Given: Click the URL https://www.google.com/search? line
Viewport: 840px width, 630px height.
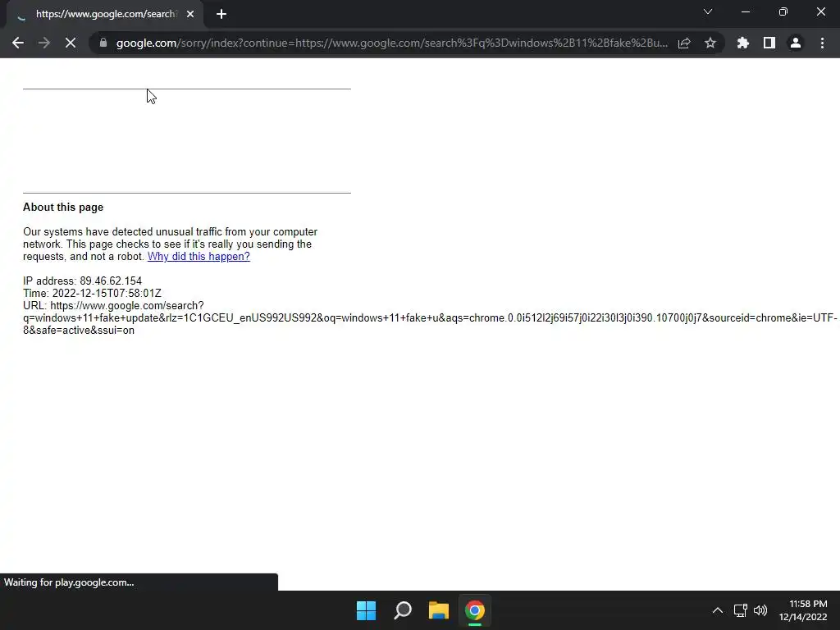Looking at the screenshot, I should (113, 305).
